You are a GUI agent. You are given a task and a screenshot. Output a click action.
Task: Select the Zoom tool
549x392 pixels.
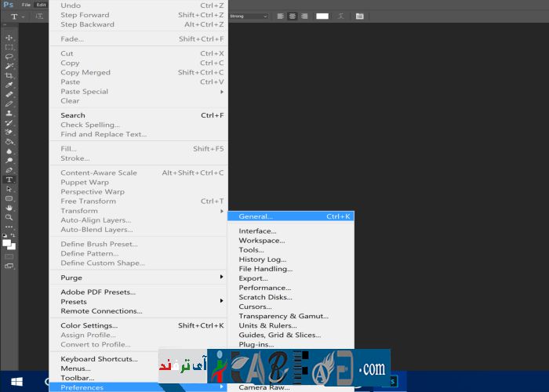[x=9, y=217]
